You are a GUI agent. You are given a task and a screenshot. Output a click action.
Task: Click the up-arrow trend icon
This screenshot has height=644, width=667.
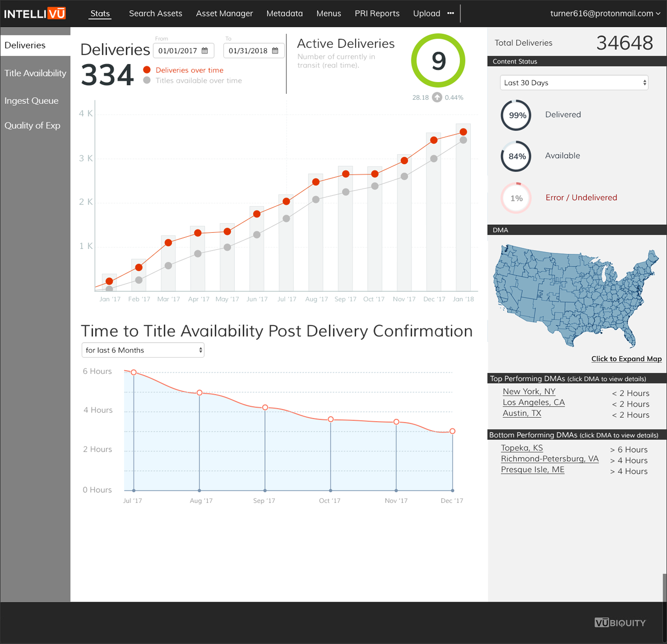coord(437,97)
